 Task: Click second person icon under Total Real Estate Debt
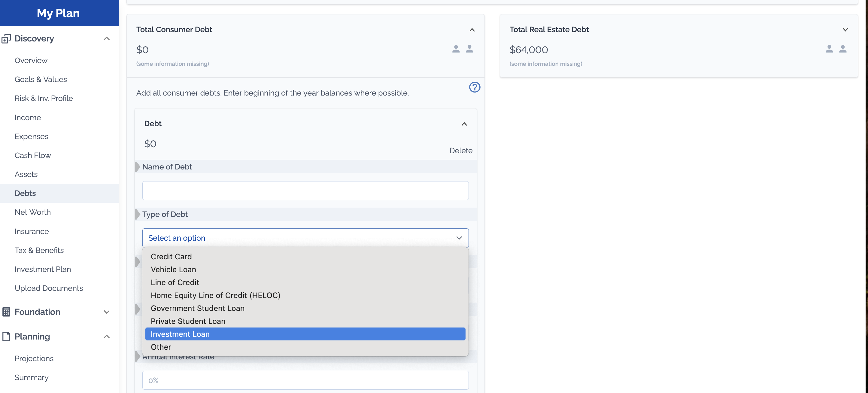point(843,49)
